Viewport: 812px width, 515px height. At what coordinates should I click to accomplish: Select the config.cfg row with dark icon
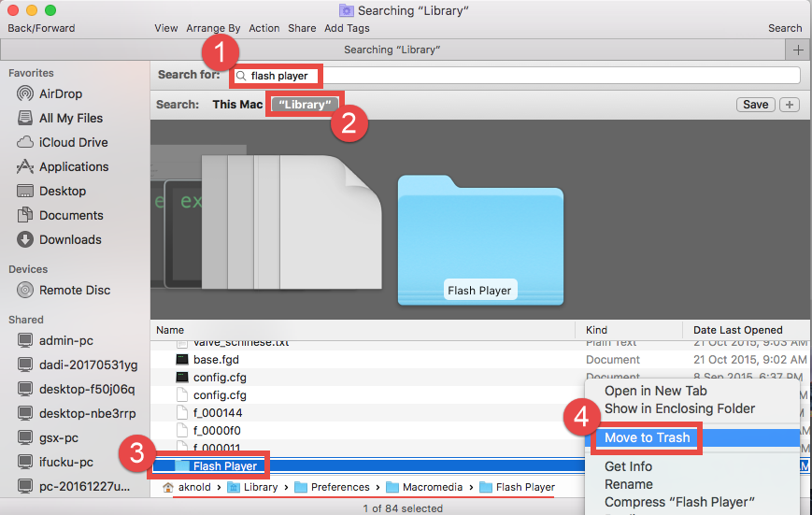pos(367,378)
